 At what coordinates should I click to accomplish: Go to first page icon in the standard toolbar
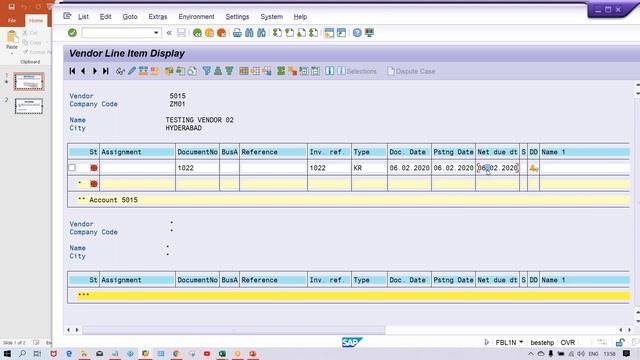278,33
